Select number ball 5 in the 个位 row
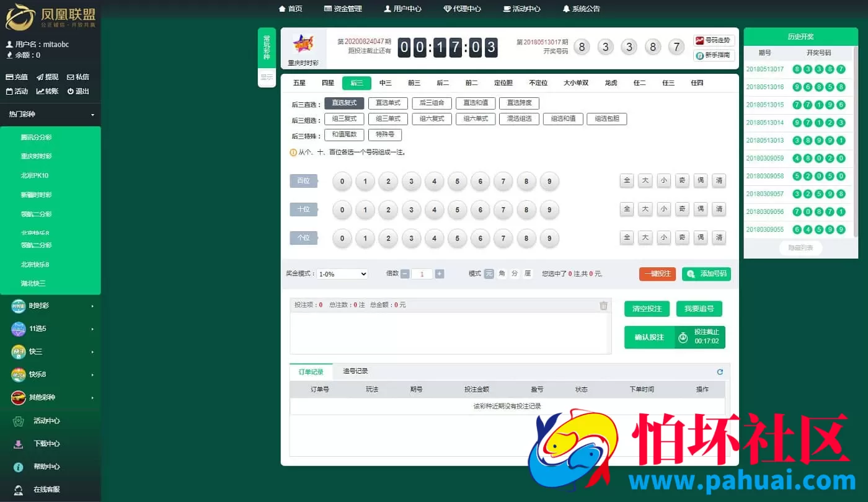Screen dimensions: 868x502 tap(456, 238)
